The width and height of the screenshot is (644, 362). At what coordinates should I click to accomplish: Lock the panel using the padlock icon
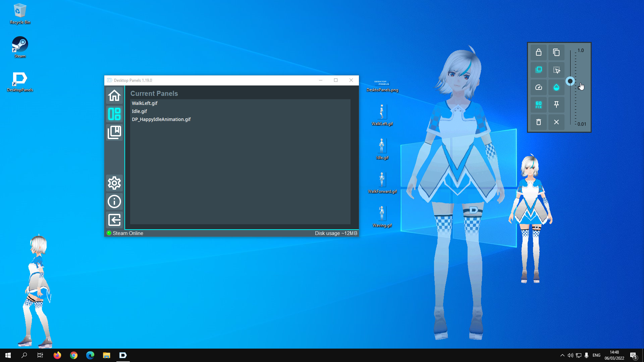(x=539, y=52)
